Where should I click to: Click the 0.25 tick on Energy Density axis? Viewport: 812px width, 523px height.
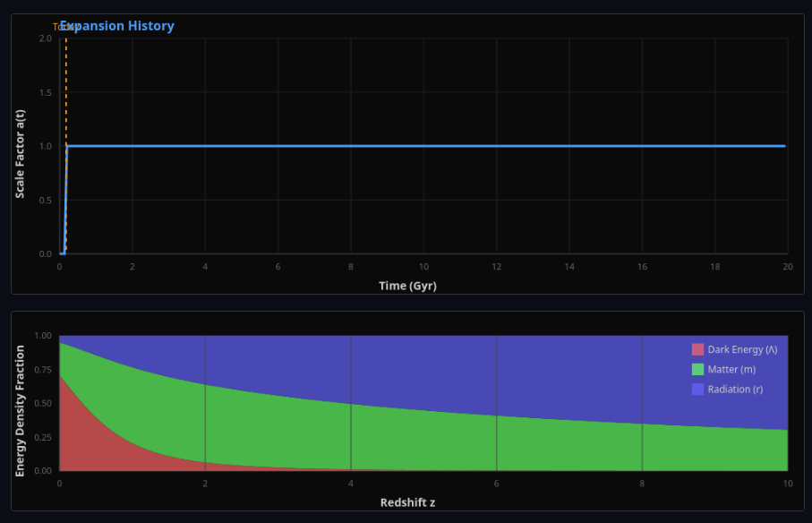click(42, 437)
